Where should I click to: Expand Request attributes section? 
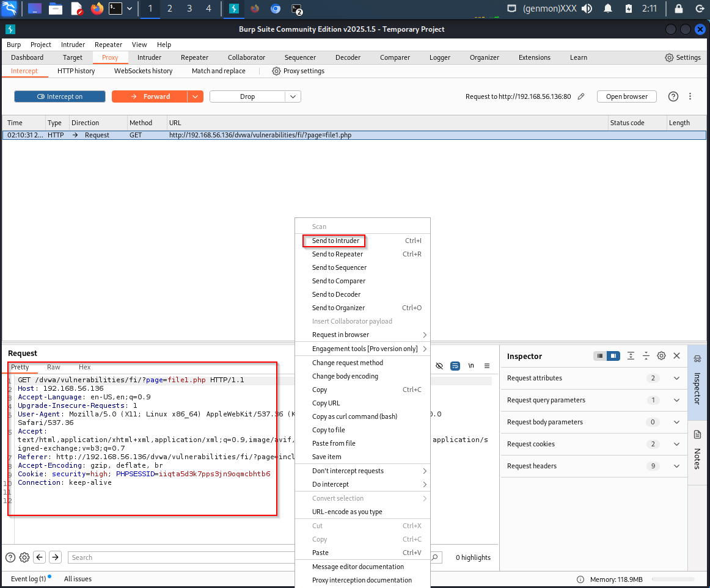pyautogui.click(x=594, y=378)
